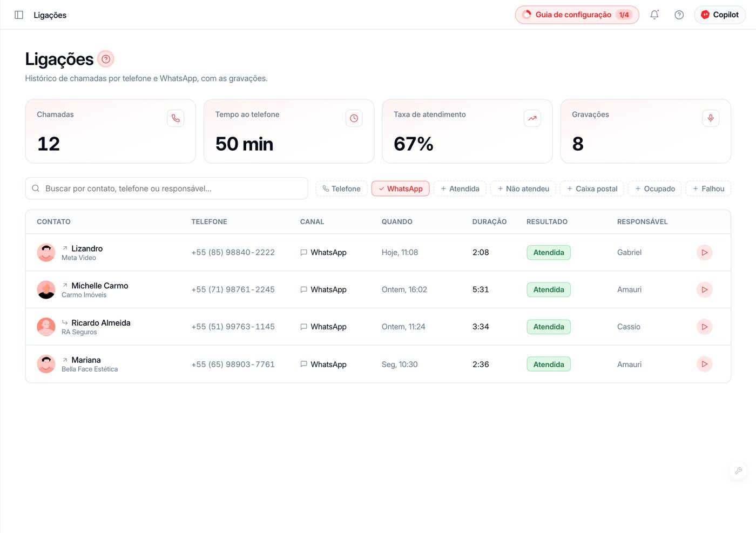This screenshot has width=756, height=533.
Task: Open Guia de configuração 1/4
Action: coord(577,15)
